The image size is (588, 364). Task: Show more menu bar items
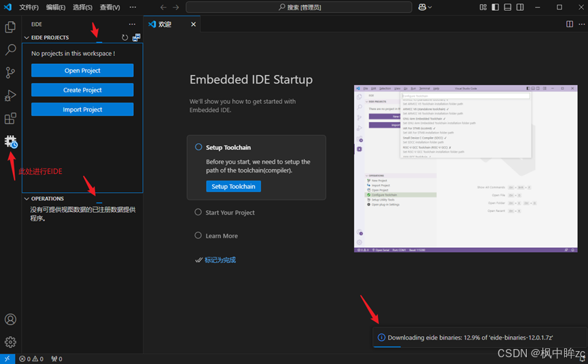(133, 7)
